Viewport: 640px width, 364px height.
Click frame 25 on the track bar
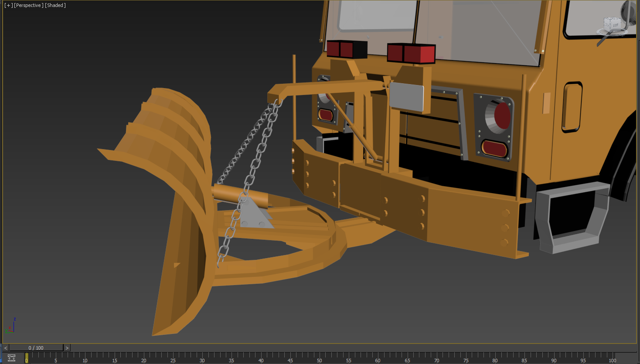[x=173, y=358]
